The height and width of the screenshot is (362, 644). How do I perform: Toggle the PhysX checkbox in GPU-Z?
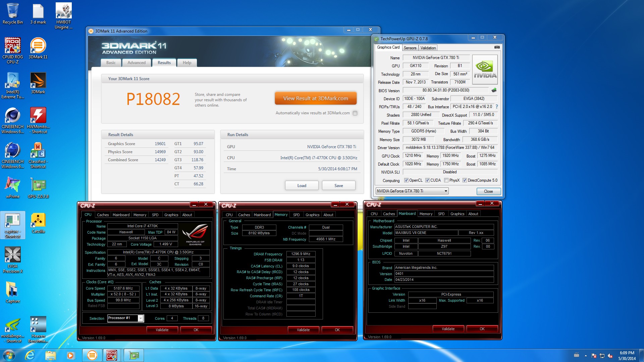click(x=446, y=180)
